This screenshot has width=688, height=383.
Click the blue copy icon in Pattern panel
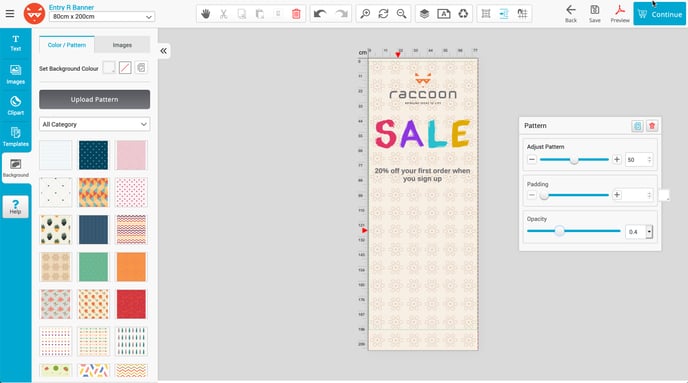(637, 126)
